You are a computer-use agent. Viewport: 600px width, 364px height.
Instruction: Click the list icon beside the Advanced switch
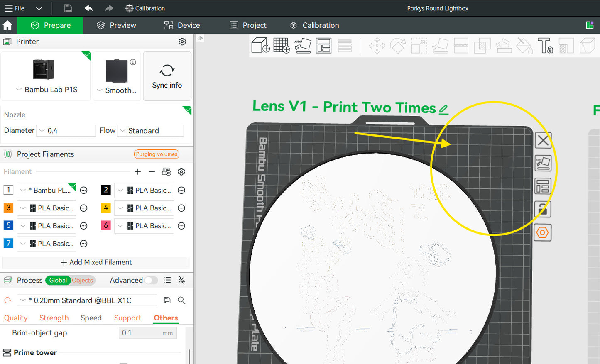click(x=167, y=280)
